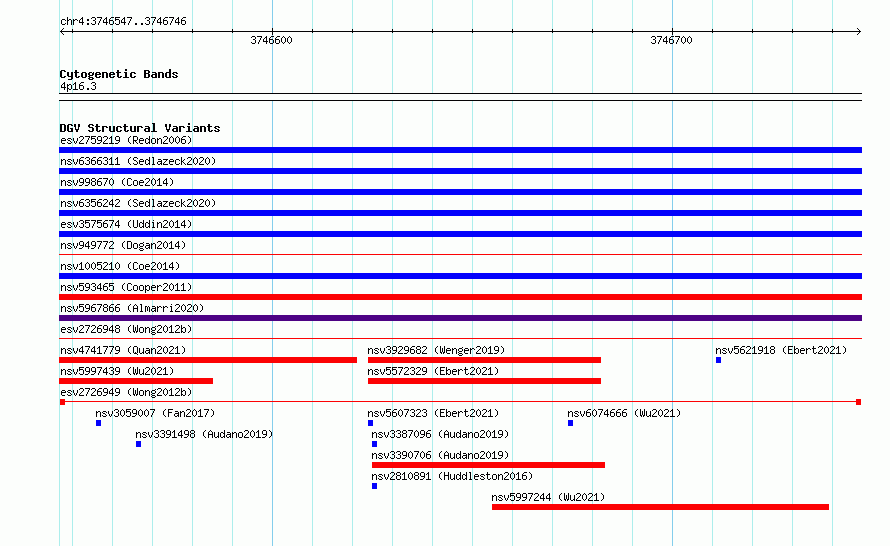Select the esv2726948 (Wong2012b) label

tap(126, 329)
